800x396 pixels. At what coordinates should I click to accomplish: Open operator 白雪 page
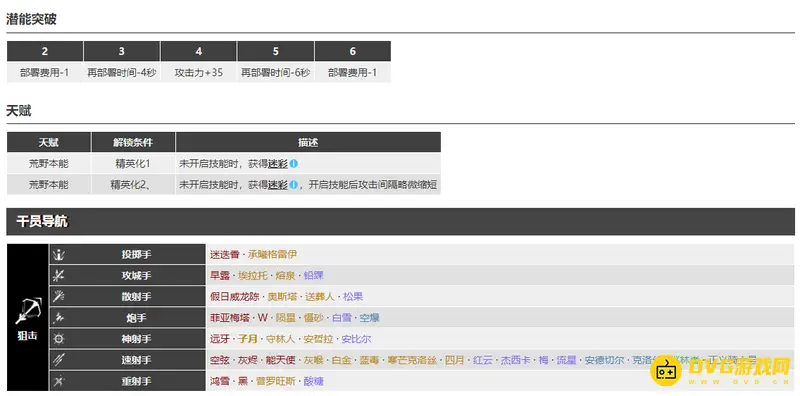342,318
